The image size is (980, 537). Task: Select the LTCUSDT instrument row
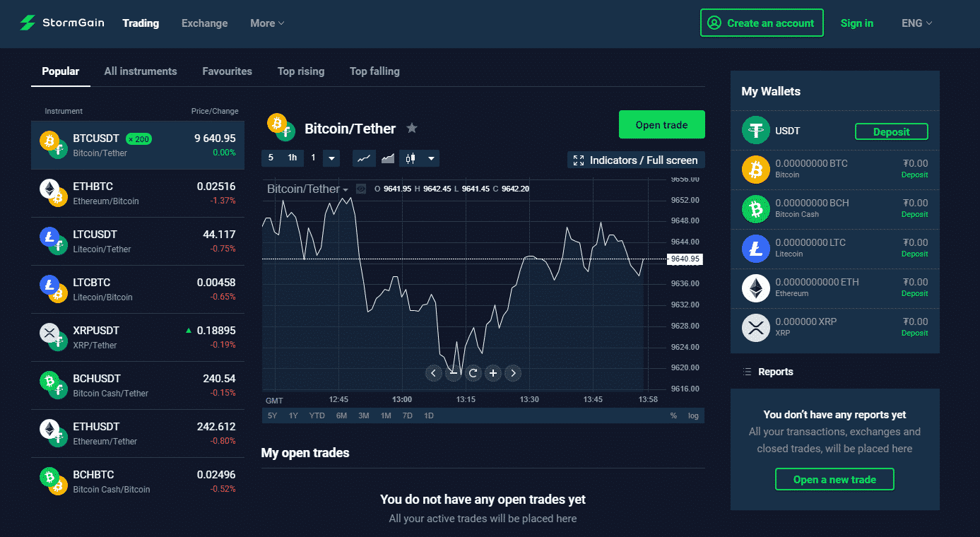138,241
